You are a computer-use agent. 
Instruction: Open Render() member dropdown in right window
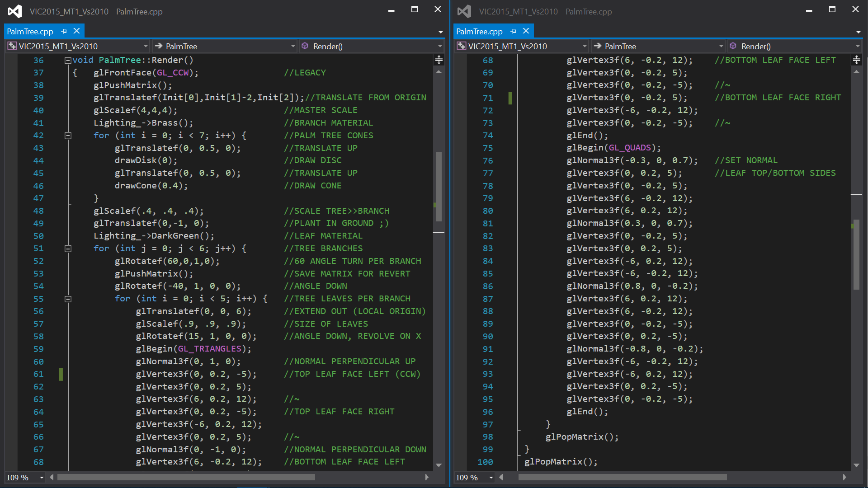(x=794, y=46)
